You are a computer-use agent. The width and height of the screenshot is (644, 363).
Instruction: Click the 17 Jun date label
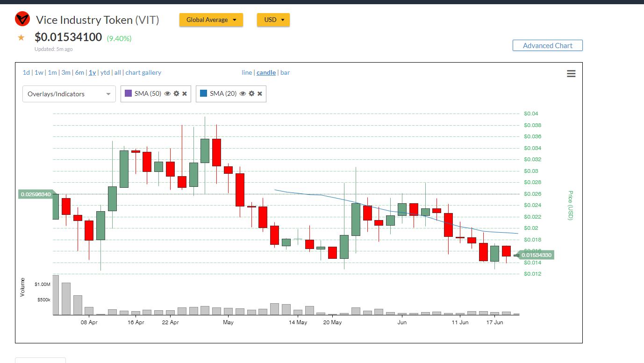(494, 322)
